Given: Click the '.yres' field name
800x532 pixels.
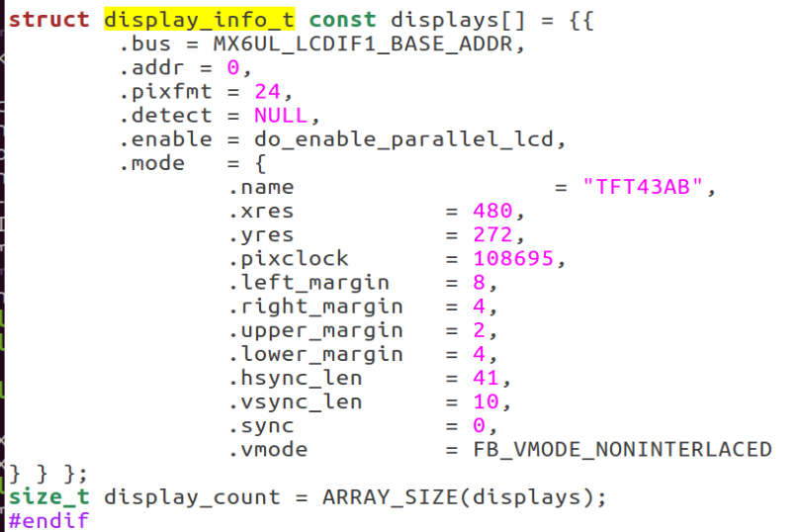Looking at the screenshot, I should [x=261, y=235].
